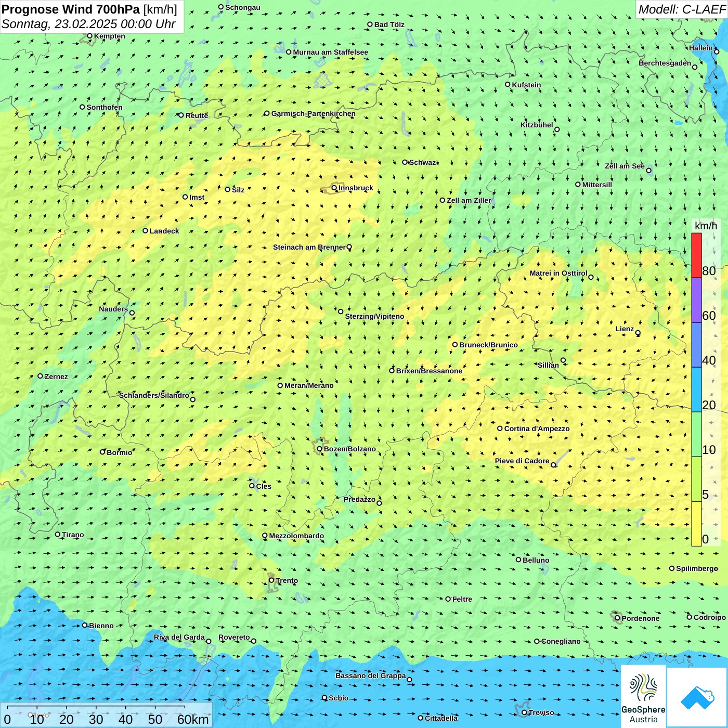Click the Zell am See marker
The height and width of the screenshot is (728, 728).
tap(648, 170)
